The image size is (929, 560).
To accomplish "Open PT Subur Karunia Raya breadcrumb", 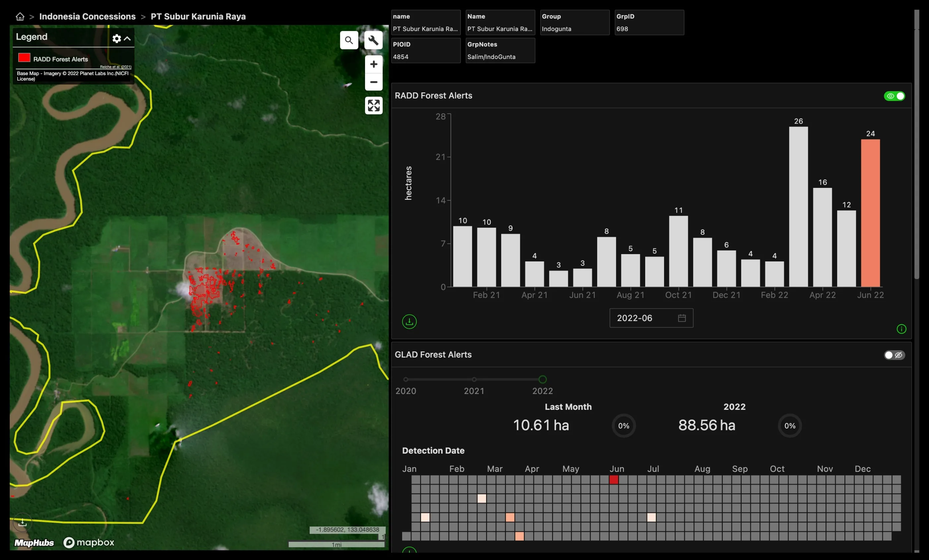I will (198, 17).
